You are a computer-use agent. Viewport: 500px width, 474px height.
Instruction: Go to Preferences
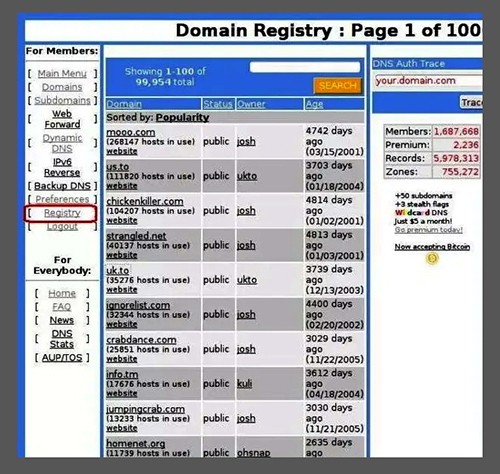coord(62,199)
